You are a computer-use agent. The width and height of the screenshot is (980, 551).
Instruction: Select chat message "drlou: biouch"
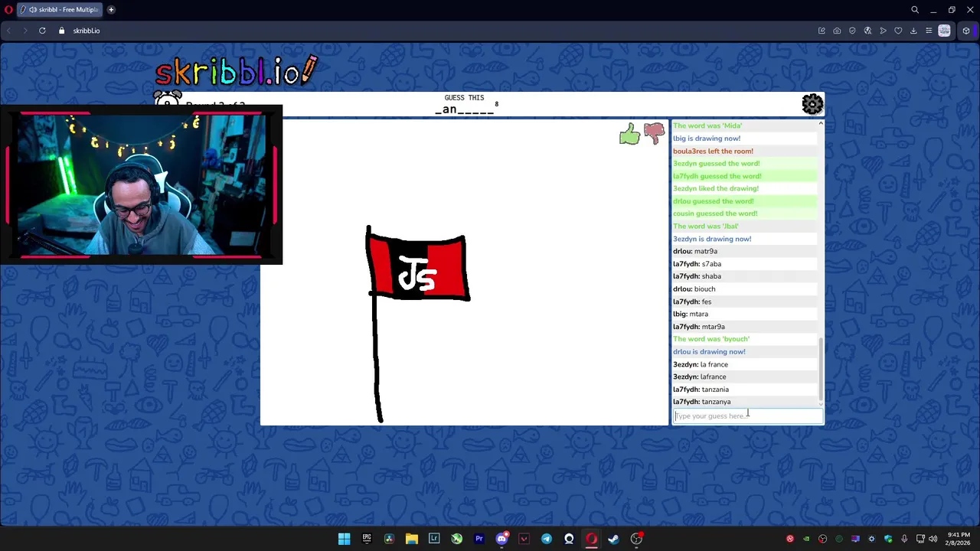[694, 289]
